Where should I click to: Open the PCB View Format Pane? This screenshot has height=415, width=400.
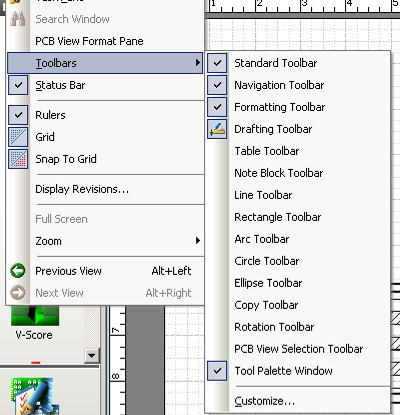point(105,41)
